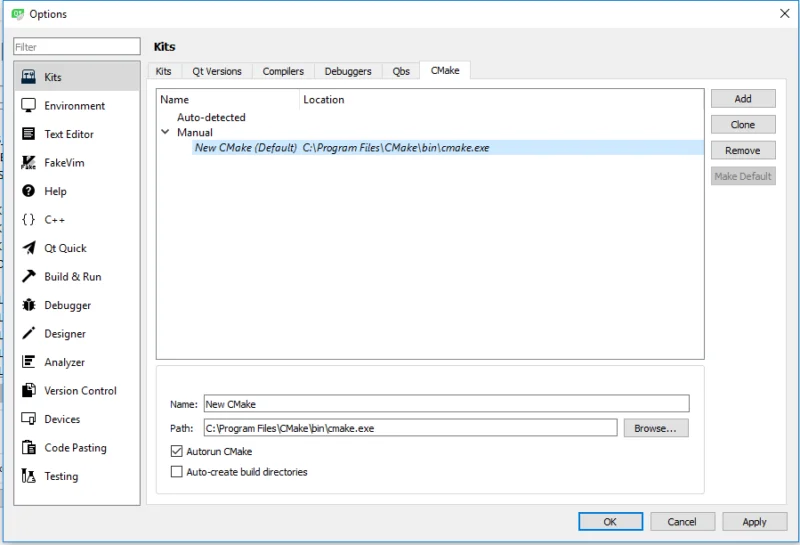Image resolution: width=800 pixels, height=545 pixels.
Task: Click the C++ braces icon
Action: 28,220
